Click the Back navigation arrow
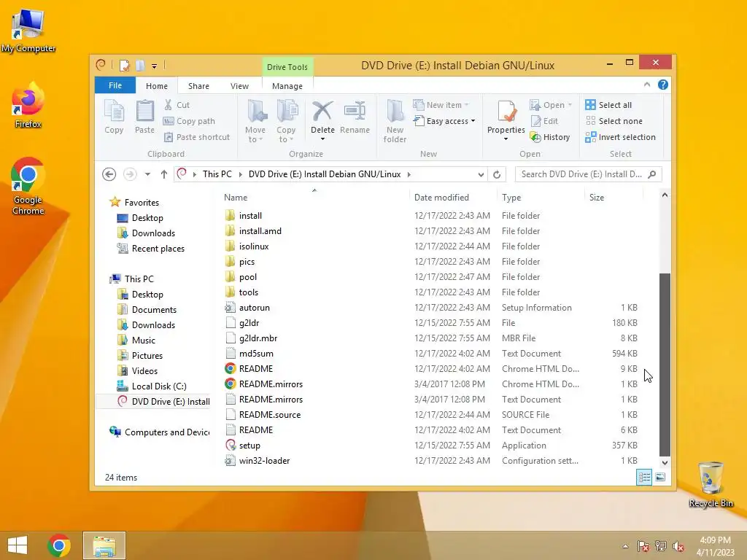 click(109, 174)
